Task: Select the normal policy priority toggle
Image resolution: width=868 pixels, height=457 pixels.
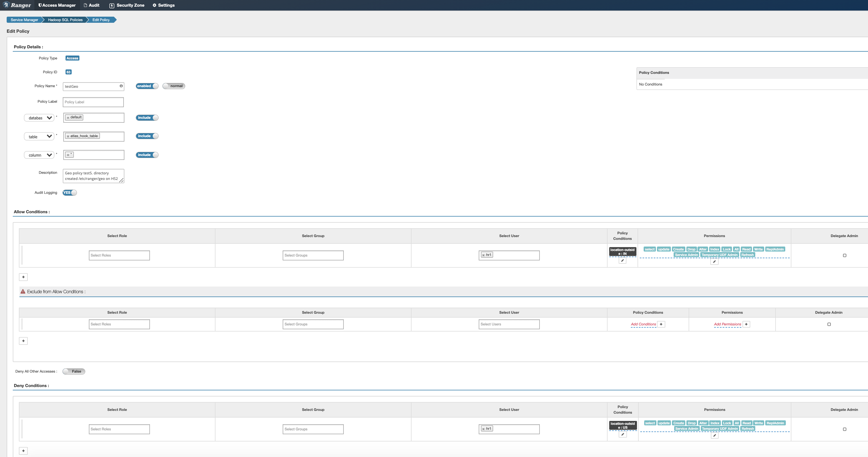Action: coord(173,86)
